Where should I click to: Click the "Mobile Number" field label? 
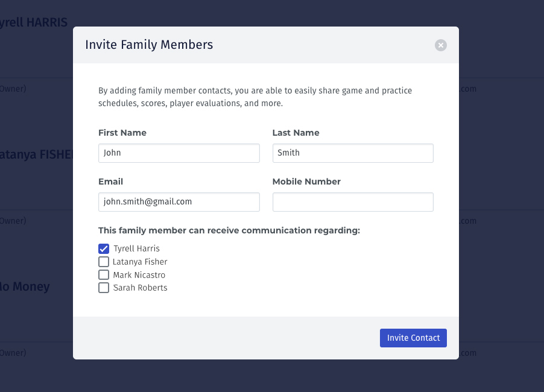[x=306, y=182]
